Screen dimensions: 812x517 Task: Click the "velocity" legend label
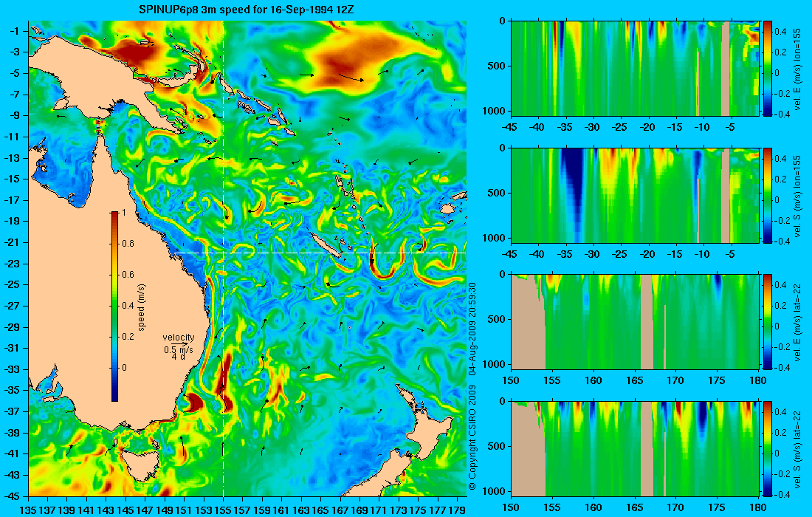coord(179,338)
